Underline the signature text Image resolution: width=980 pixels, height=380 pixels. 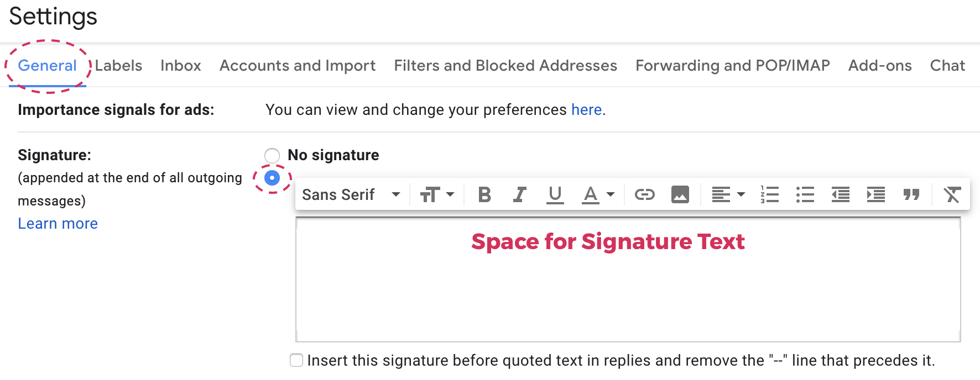[555, 194]
